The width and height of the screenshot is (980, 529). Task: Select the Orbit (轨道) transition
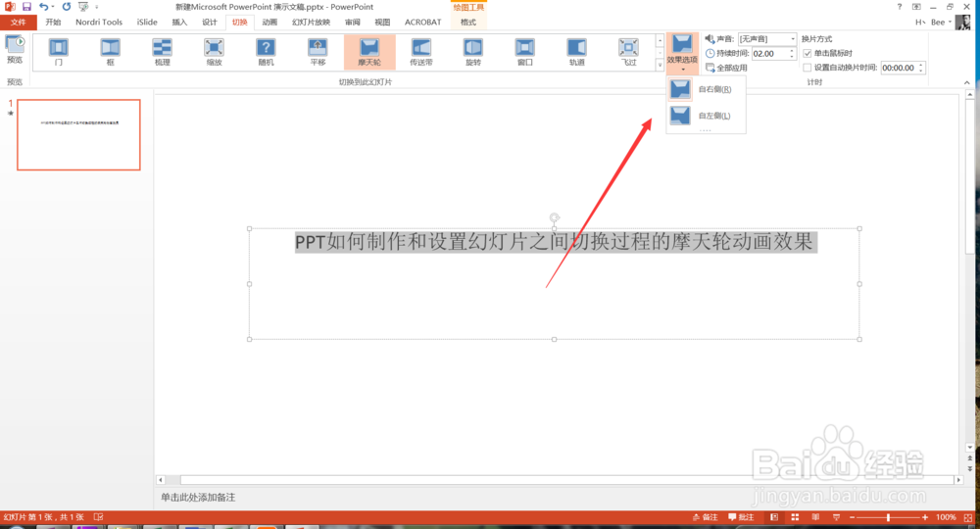[577, 51]
